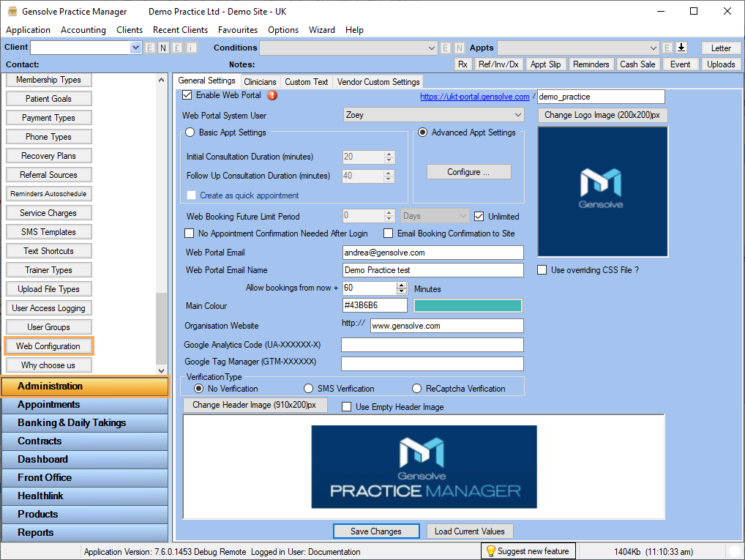Image resolution: width=745 pixels, height=560 pixels.
Task: Click the Configure ... button
Action: tap(468, 171)
